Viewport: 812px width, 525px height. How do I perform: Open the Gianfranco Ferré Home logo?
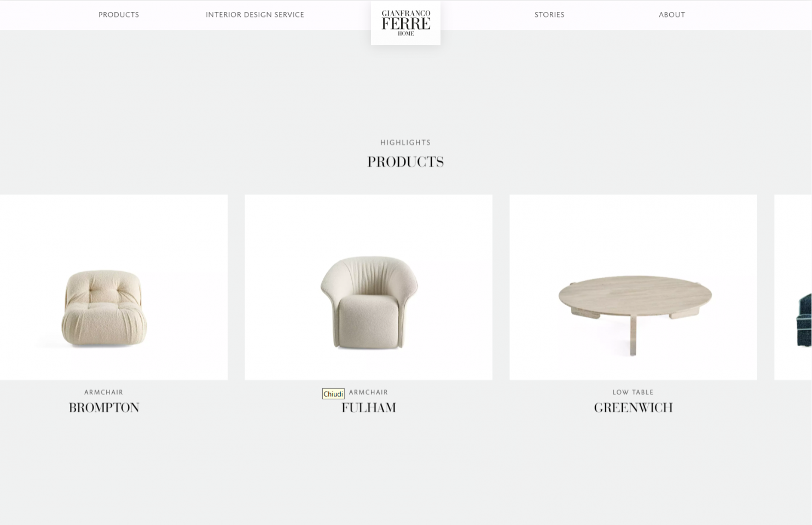tap(405, 23)
